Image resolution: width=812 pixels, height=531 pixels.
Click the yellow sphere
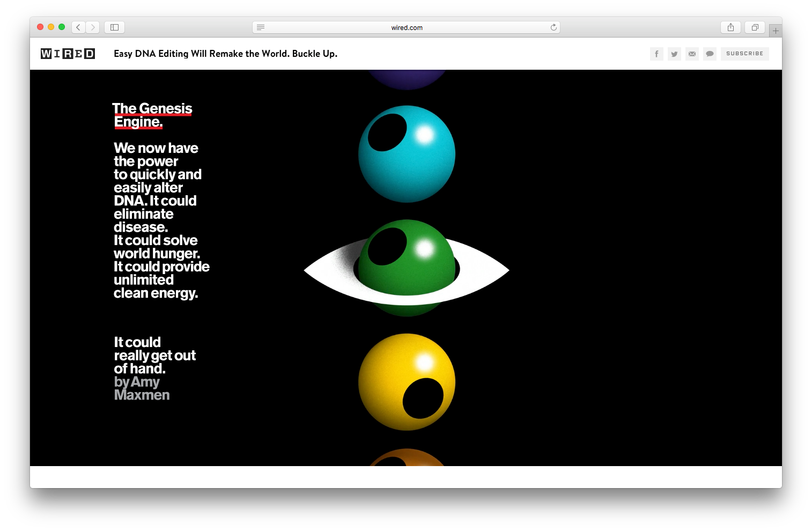click(x=407, y=382)
